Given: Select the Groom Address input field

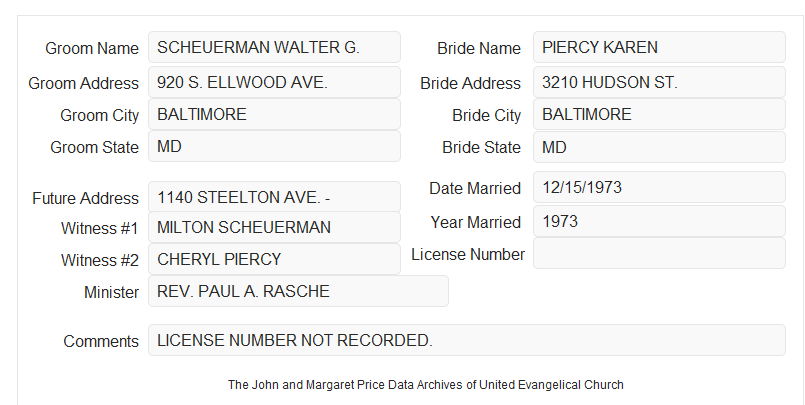Looking at the screenshot, I should [274, 82].
